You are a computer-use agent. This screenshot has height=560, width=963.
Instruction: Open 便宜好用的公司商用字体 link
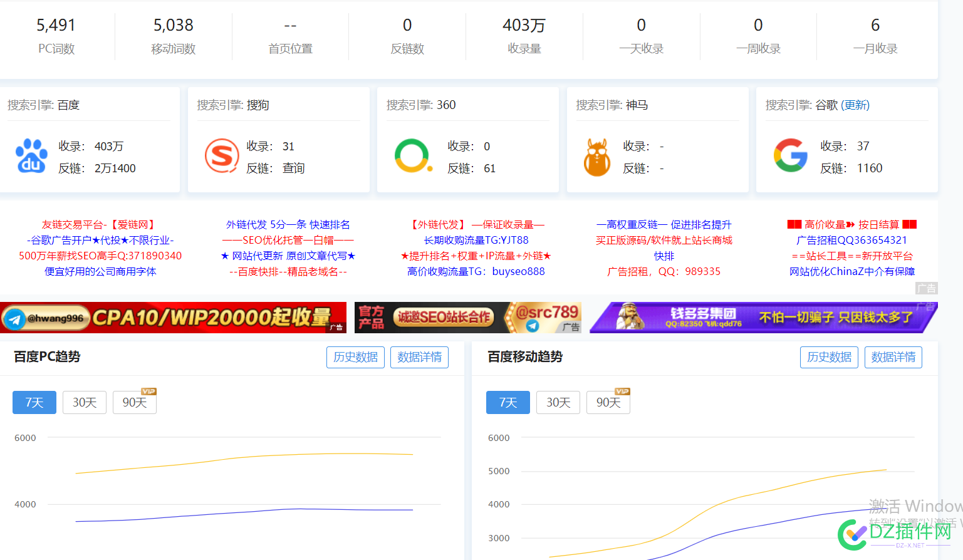(x=100, y=271)
